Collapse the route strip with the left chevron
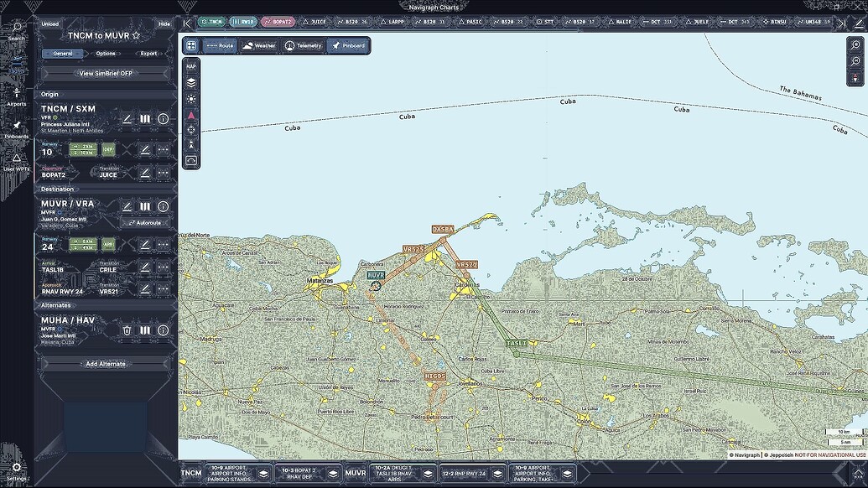 click(x=186, y=23)
